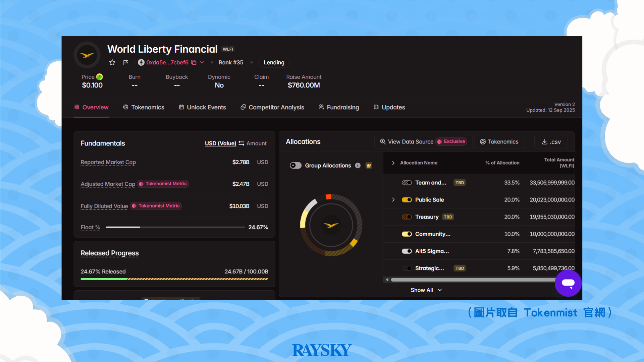644x362 pixels.
Task: Click the Lending category tag
Action: click(274, 62)
